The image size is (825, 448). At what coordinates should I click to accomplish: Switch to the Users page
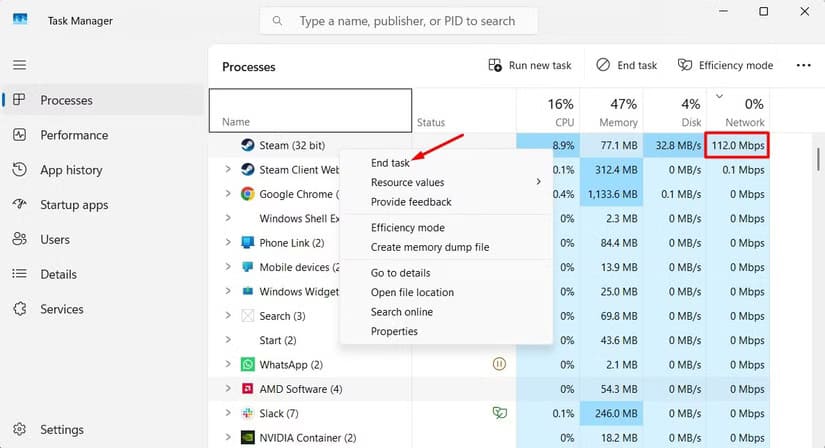[57, 240]
